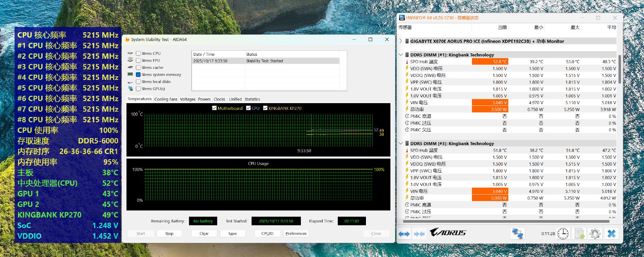Stop the stability test

169,233
